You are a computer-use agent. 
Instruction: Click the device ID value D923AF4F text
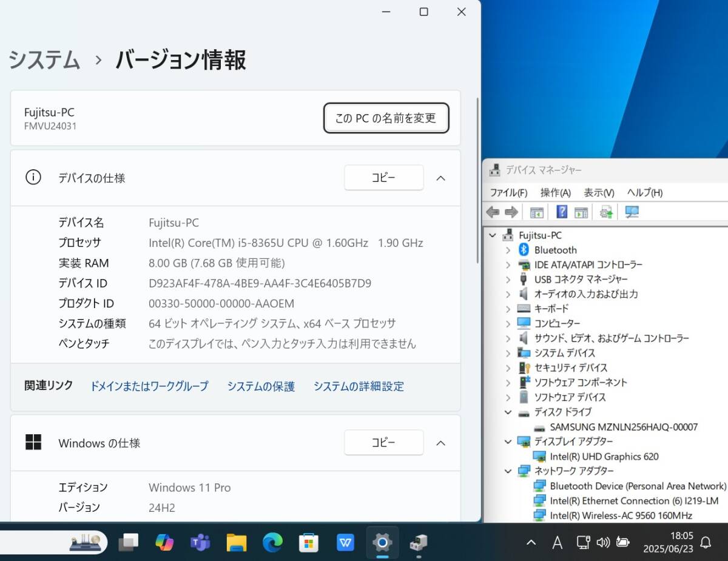260,283
